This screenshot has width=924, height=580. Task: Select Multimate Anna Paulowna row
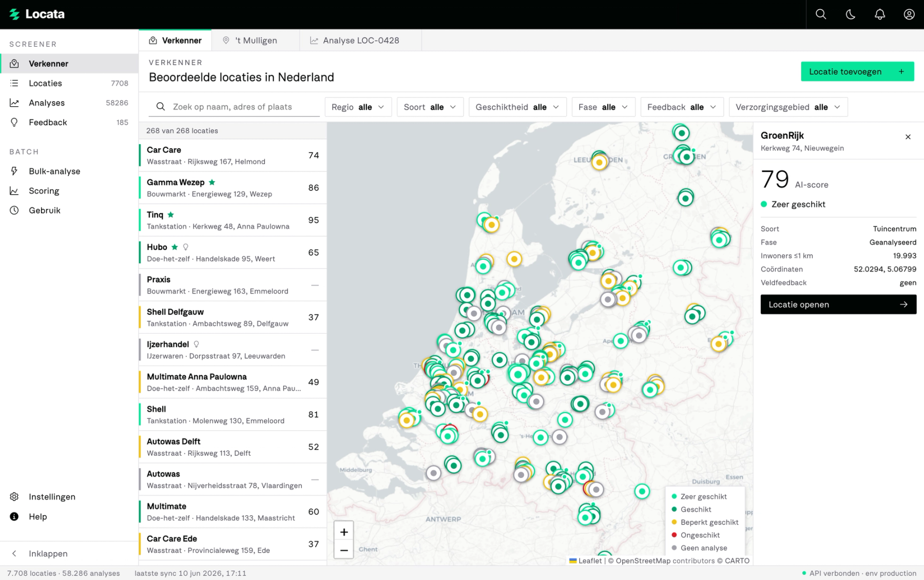point(233,382)
